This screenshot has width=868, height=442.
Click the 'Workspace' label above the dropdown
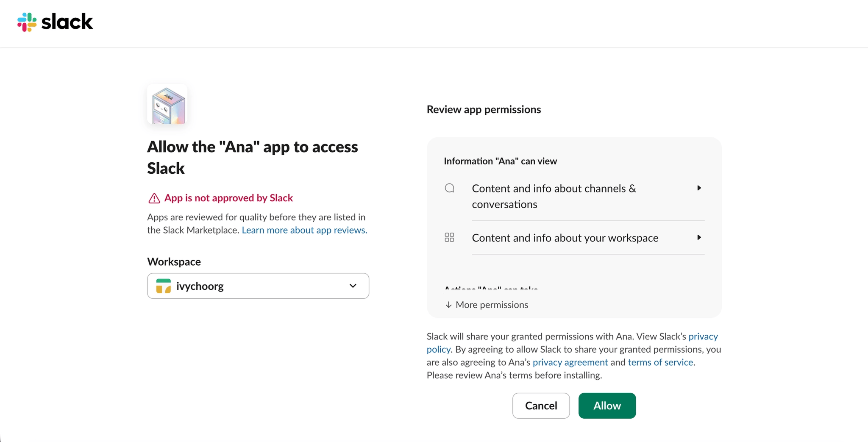coord(174,262)
